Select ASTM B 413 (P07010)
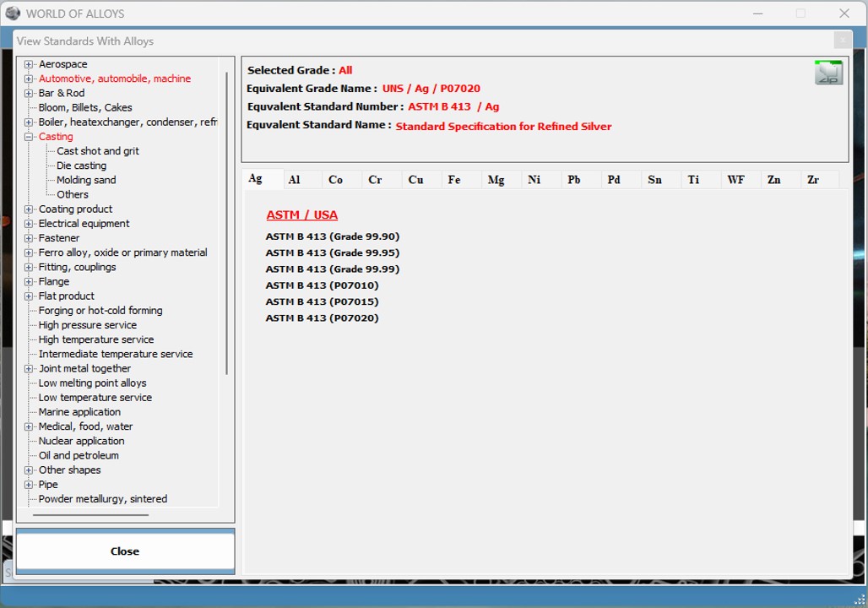 pyautogui.click(x=323, y=285)
